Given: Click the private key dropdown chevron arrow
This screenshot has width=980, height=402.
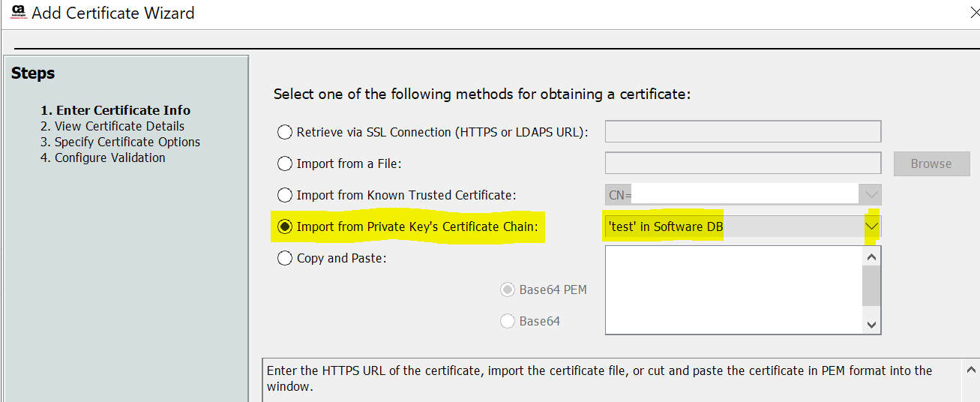Looking at the screenshot, I should (871, 226).
